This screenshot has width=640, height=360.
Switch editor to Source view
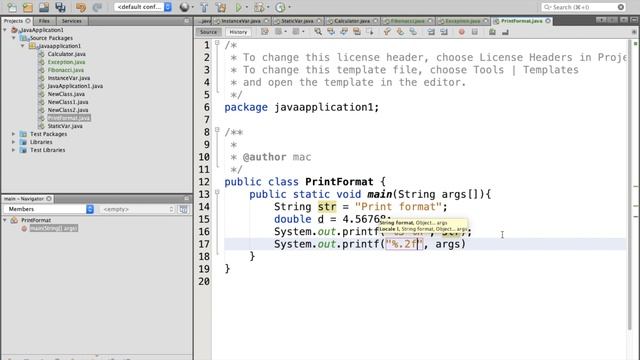(209, 32)
